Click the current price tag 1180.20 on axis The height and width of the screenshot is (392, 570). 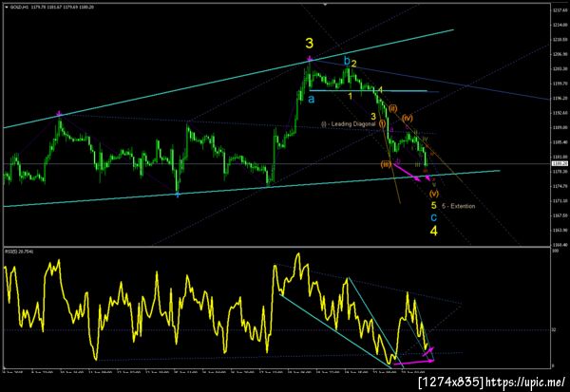pos(560,164)
